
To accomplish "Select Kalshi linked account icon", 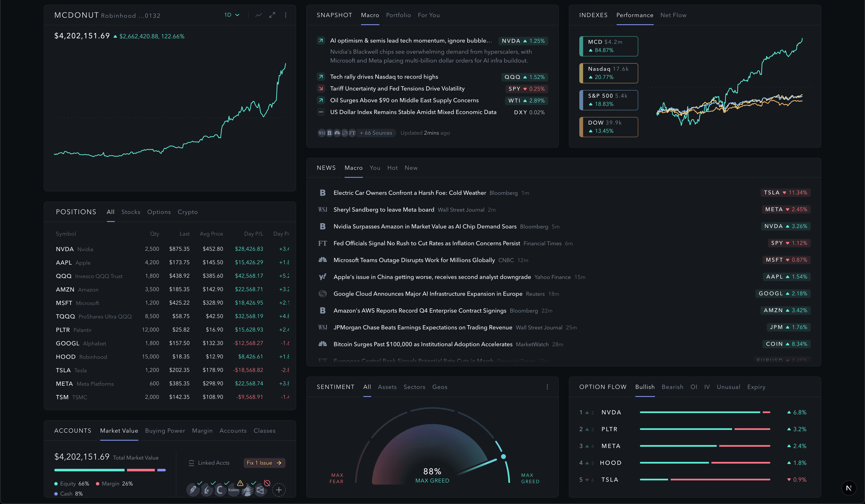I will tap(233, 490).
